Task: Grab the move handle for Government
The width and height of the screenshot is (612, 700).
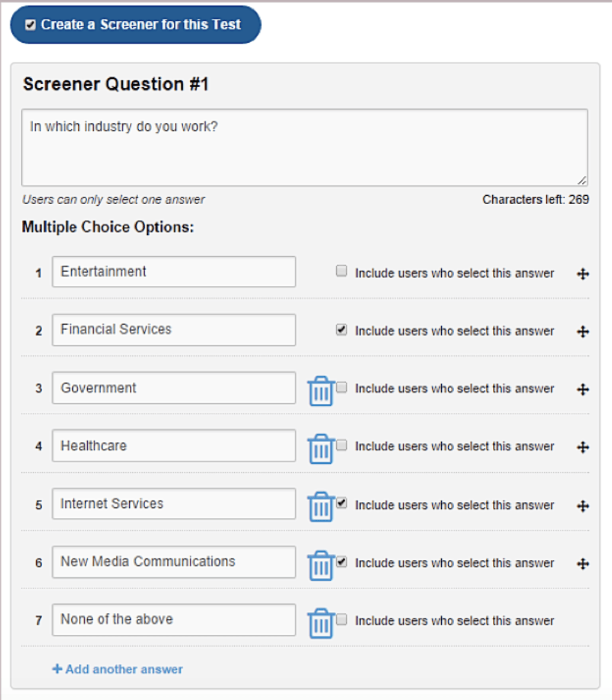Action: pos(583,389)
